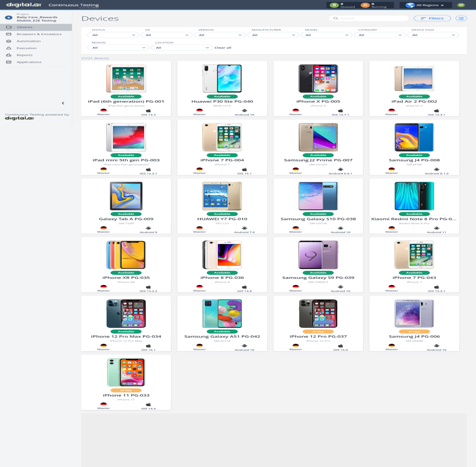Screen dimensions: 476x467
Task: Click the Automation sidebar icon
Action: (9, 41)
